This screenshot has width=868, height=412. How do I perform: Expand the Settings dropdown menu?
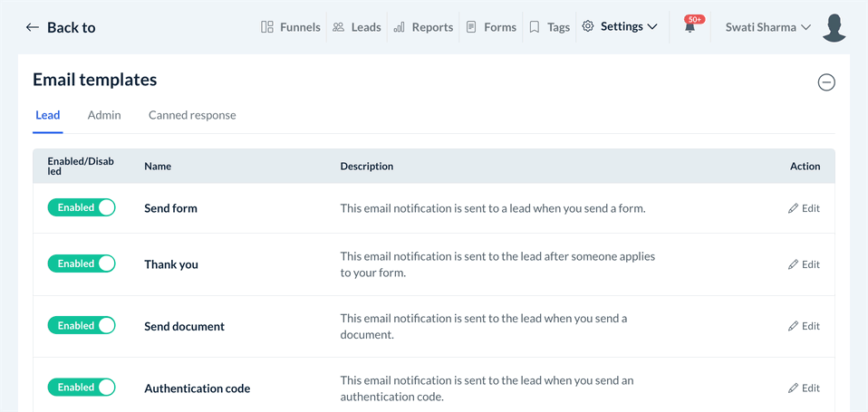tap(621, 27)
